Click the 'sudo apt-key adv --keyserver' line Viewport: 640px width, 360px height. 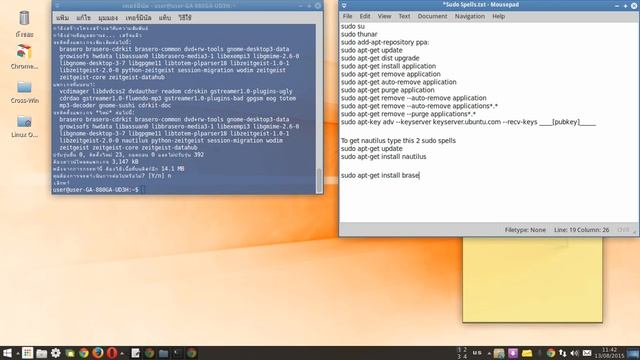click(468, 122)
